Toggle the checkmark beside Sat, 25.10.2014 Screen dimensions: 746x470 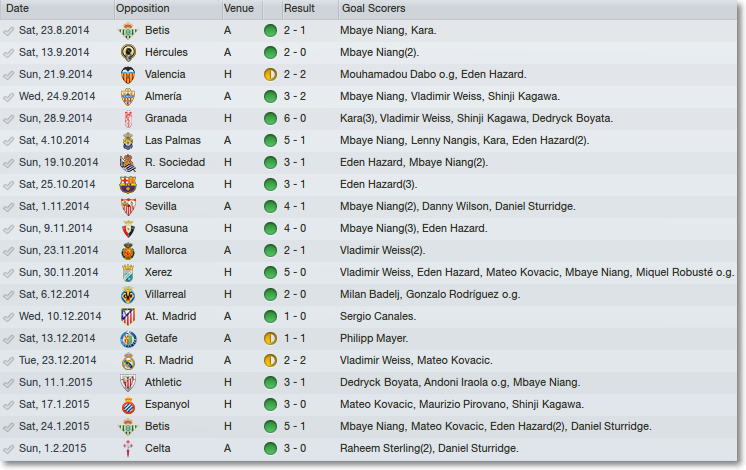[8, 185]
